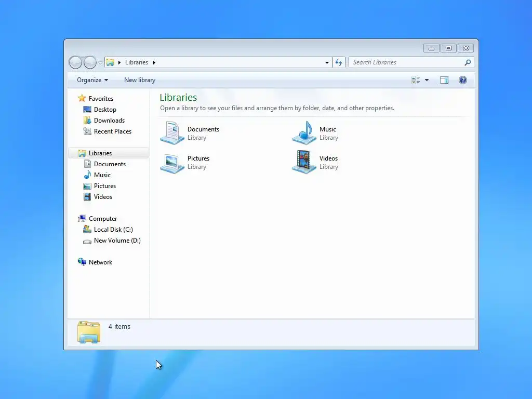Select Local Disk (C:) label

(113, 230)
